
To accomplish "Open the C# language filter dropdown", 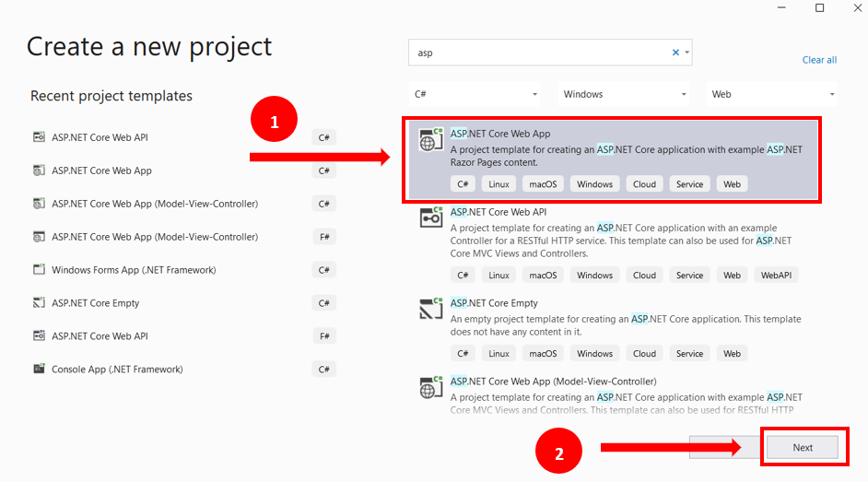I will point(475,94).
